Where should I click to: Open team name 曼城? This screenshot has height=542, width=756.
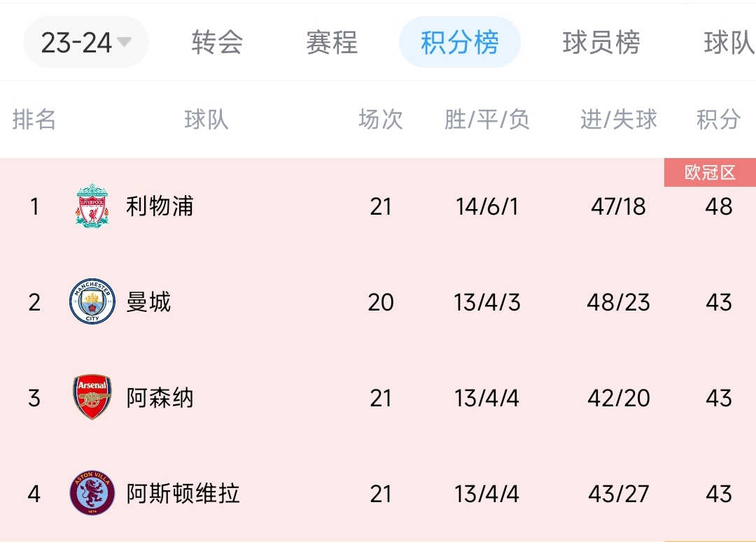click(148, 302)
